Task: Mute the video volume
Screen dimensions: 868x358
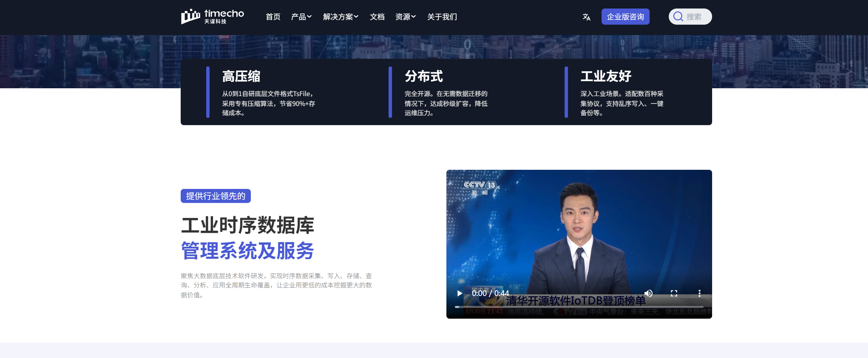Action: [x=648, y=293]
